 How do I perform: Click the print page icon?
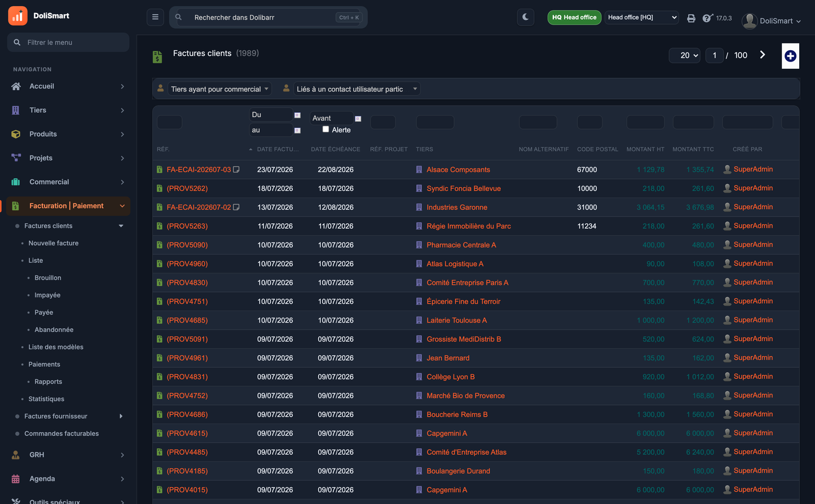click(x=691, y=18)
